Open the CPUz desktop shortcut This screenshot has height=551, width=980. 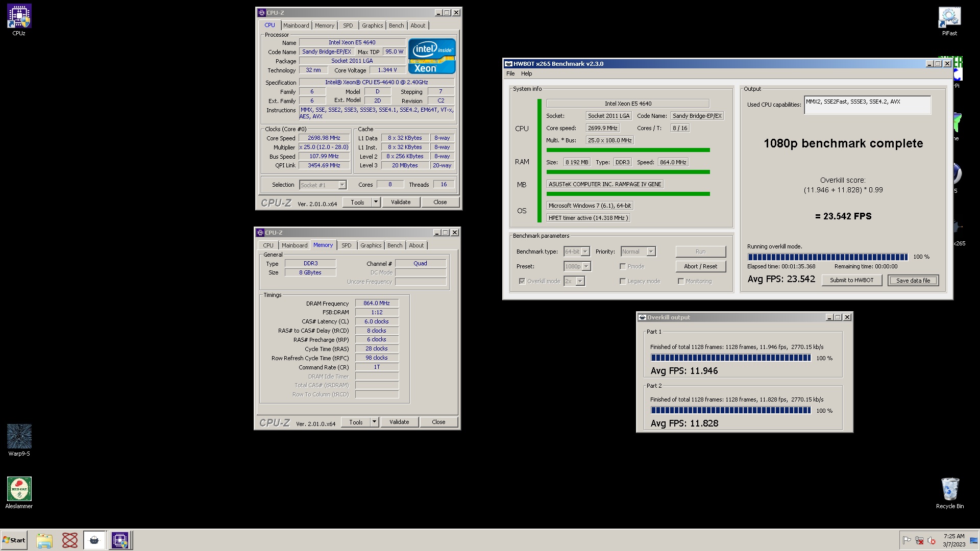tap(19, 20)
